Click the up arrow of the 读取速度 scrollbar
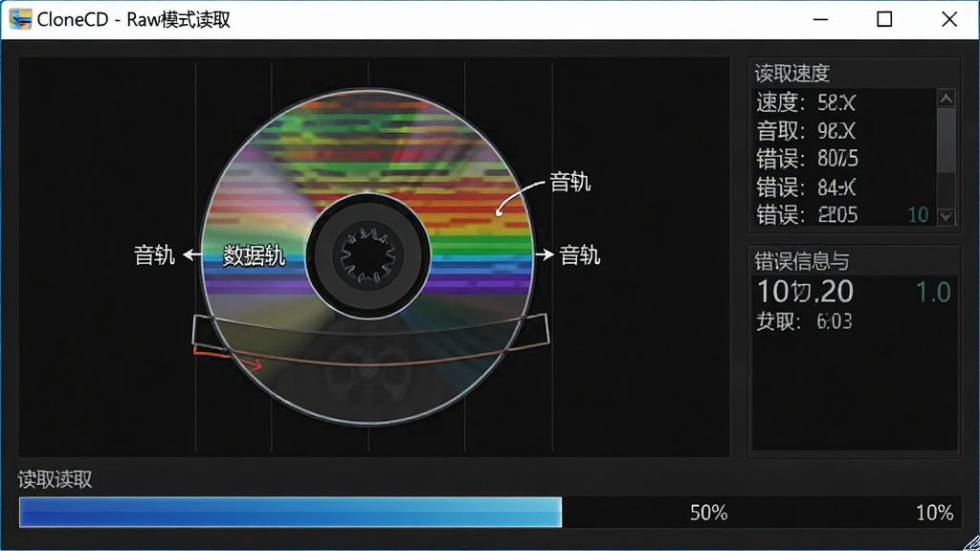 tap(947, 99)
